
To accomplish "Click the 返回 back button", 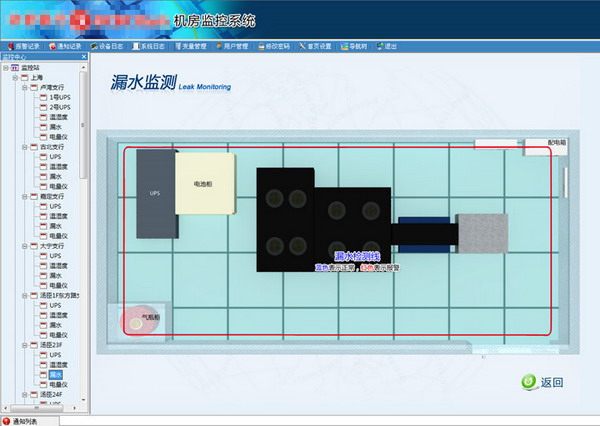I will click(543, 382).
